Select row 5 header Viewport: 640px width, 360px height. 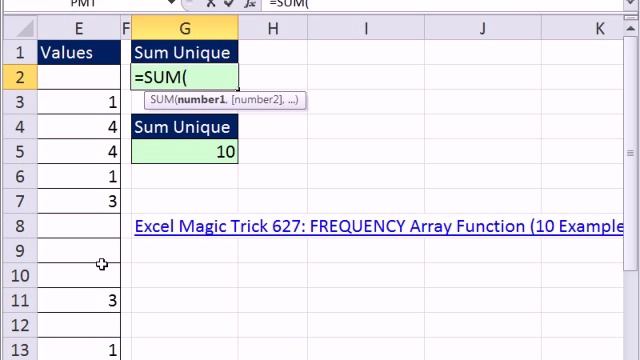pyautogui.click(x=20, y=152)
